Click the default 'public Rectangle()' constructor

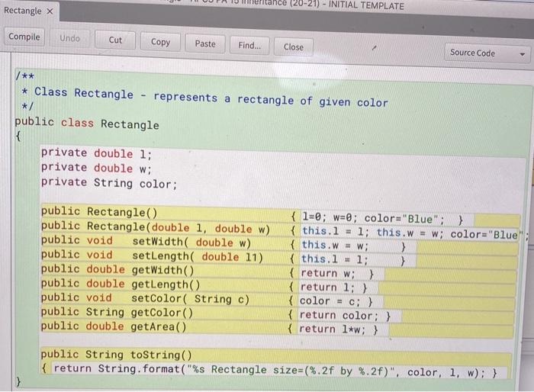tap(99, 212)
